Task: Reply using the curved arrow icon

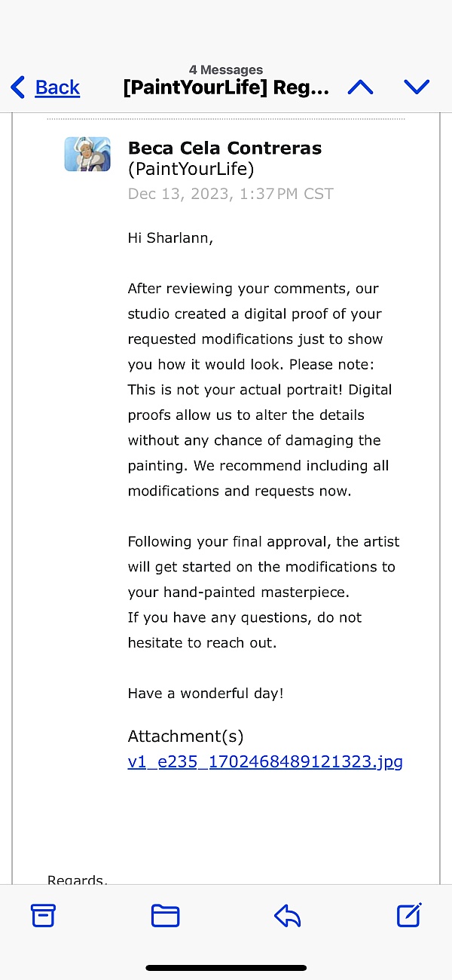Action: [287, 915]
